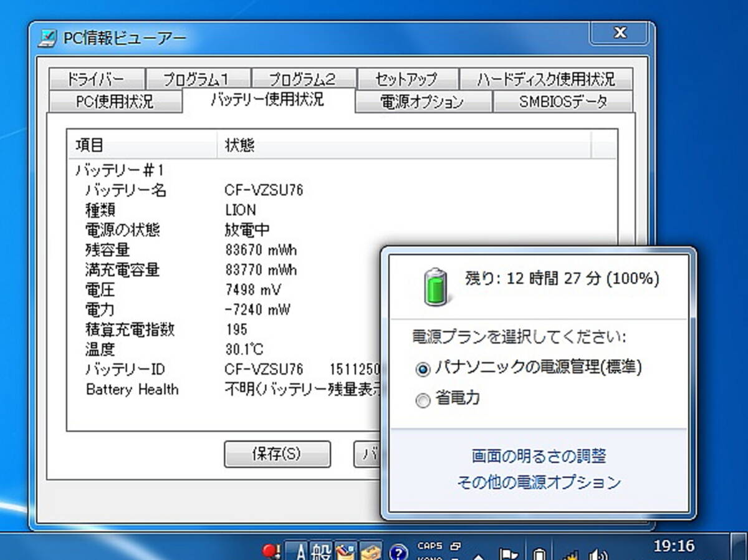Image resolution: width=748 pixels, height=560 pixels.
Task: Click the 7498 mV value
Action: click(253, 291)
